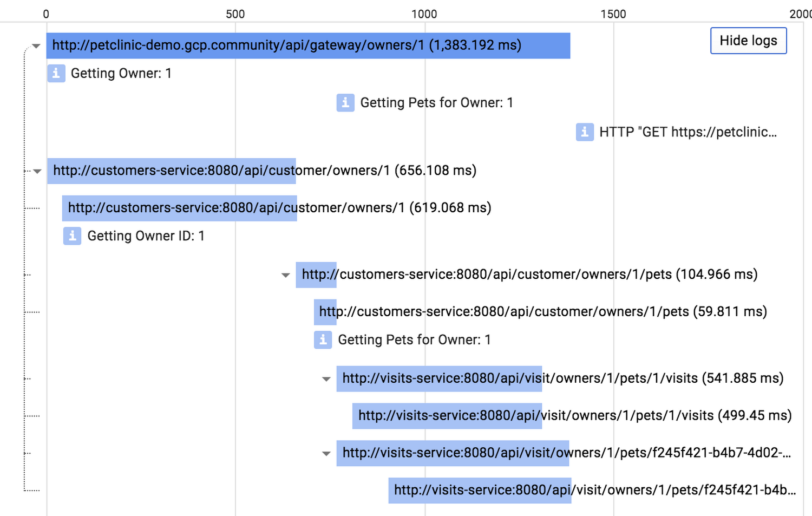This screenshot has width=812, height=516.
Task: Click the 0 tick label on time axis
Action: [x=46, y=14]
